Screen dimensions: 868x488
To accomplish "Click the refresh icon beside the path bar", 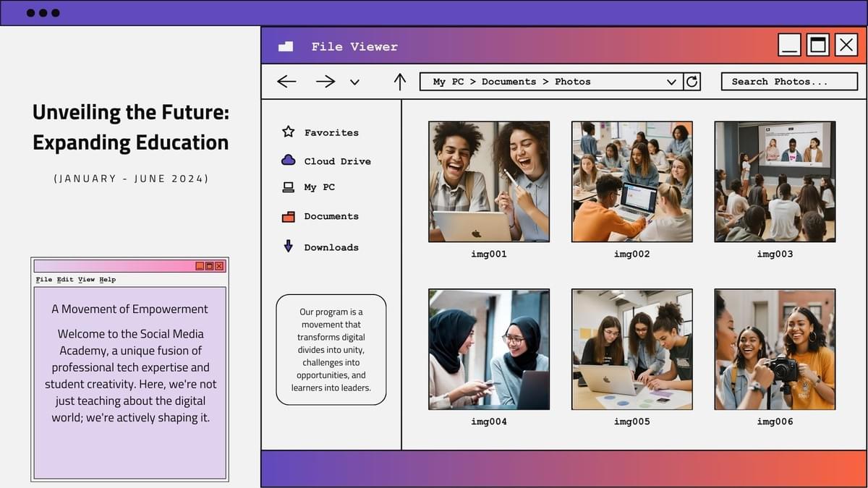I will pyautogui.click(x=692, y=82).
